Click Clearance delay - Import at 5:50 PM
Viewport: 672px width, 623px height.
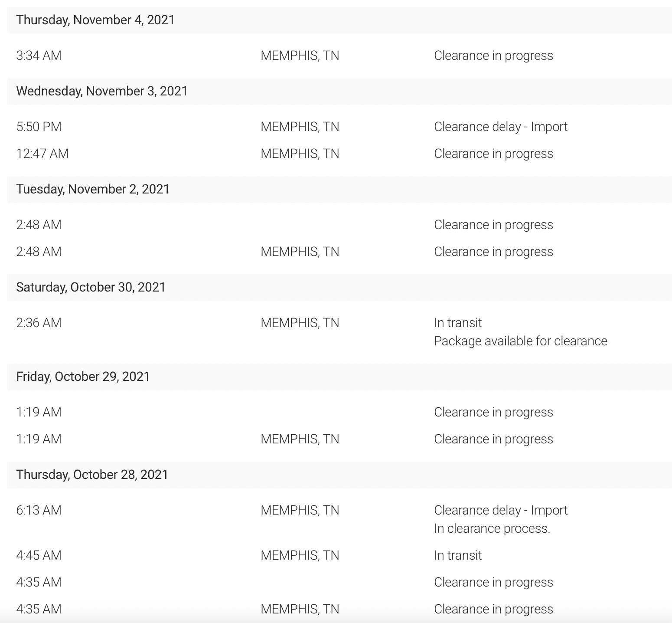[x=501, y=127]
